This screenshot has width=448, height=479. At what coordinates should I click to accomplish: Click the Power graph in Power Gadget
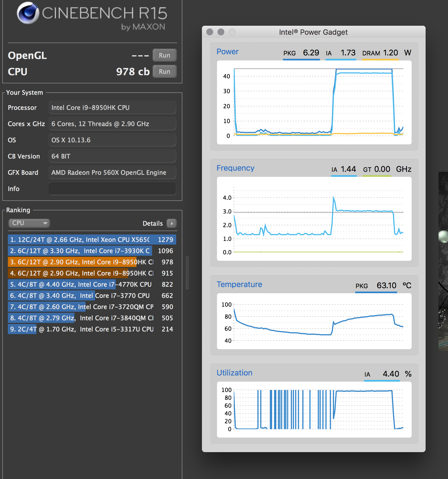click(314, 102)
